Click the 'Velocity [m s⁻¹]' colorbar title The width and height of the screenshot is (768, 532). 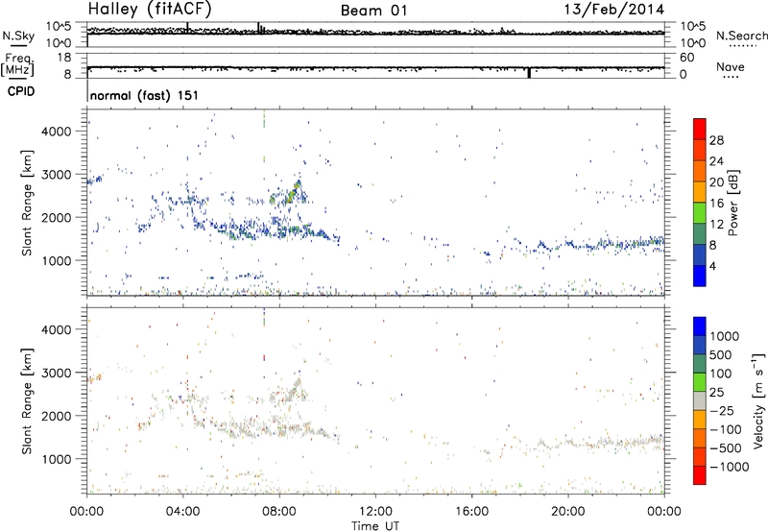click(758, 400)
